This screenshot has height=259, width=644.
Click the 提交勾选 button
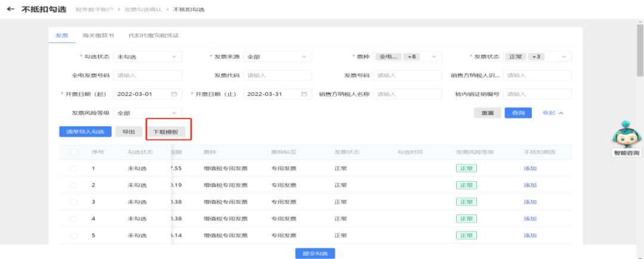tap(315, 253)
